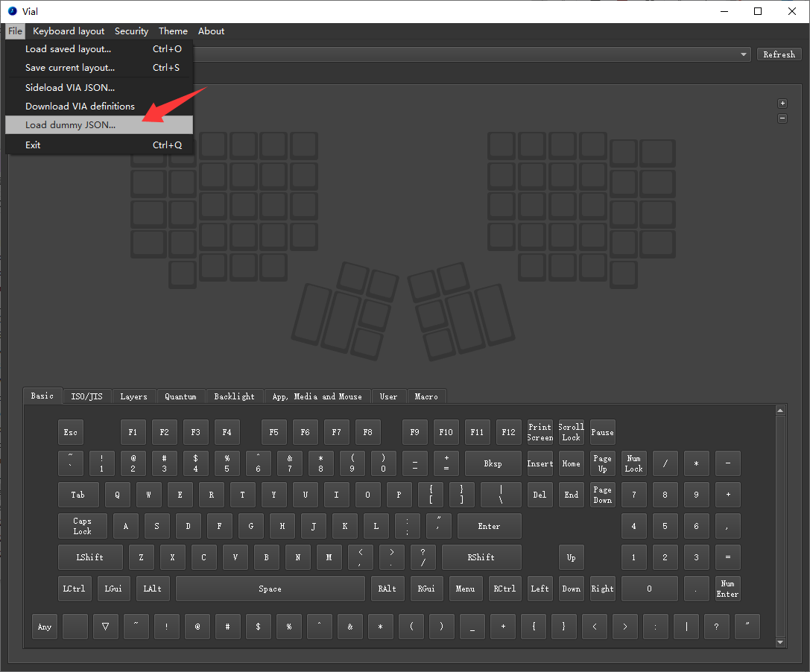810x672 pixels.
Task: Open the Theme menu
Action: point(173,31)
